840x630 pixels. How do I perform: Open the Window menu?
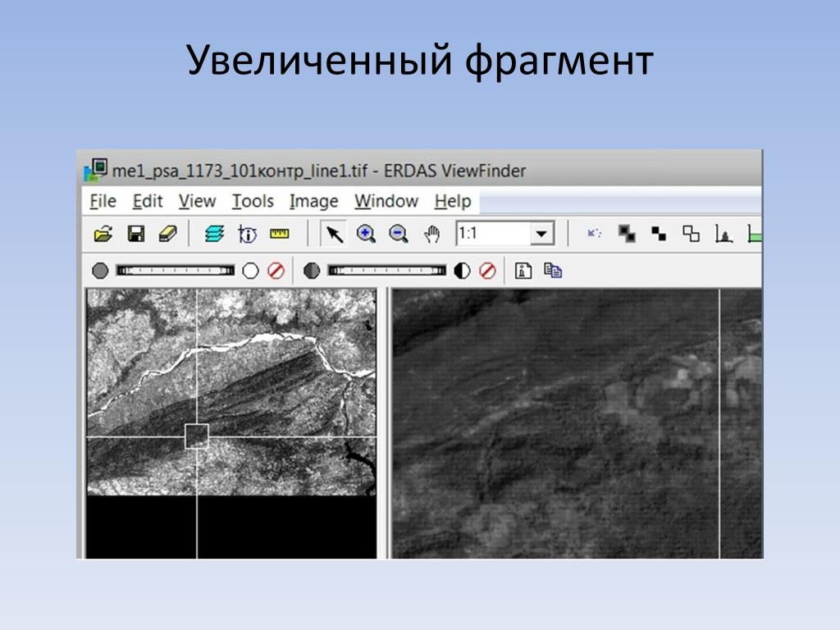[386, 202]
